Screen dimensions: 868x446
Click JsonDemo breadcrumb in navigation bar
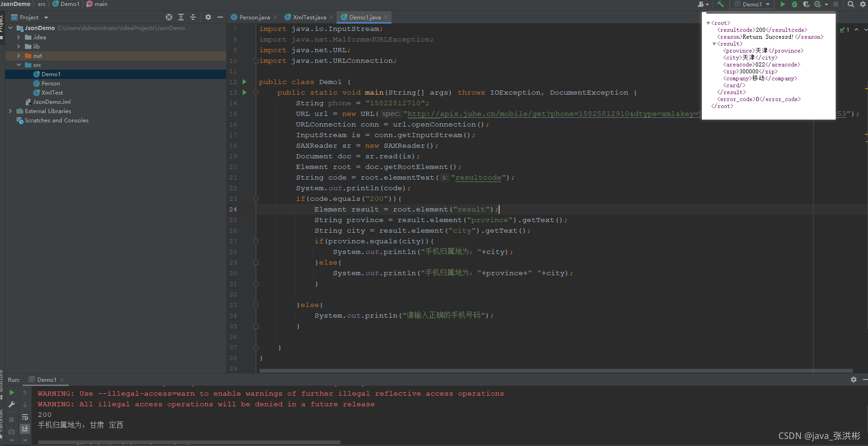tap(15, 4)
